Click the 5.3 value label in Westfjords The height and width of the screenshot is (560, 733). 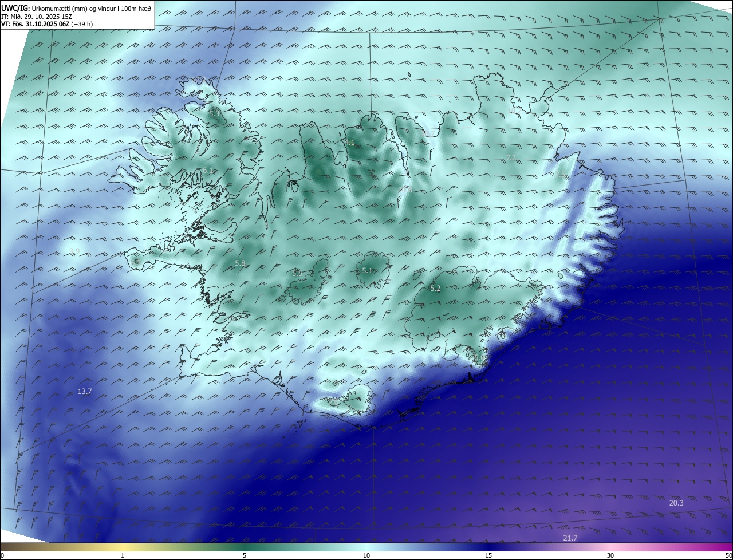(214, 114)
